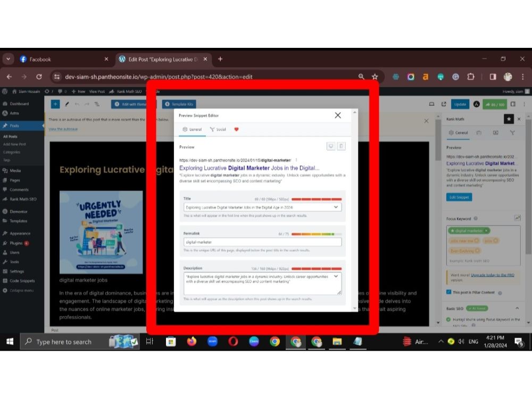This screenshot has height=399, width=532.
Task: Open Media in admin sidebar
Action: 15,171
